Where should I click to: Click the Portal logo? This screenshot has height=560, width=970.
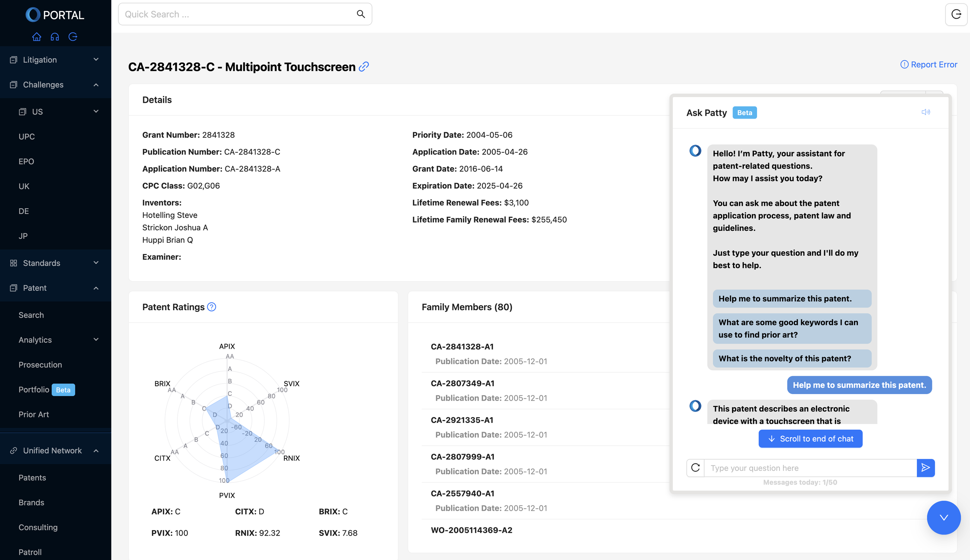coord(55,14)
